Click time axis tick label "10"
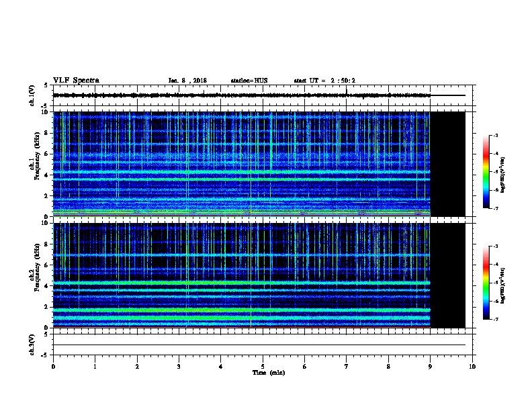 click(472, 367)
